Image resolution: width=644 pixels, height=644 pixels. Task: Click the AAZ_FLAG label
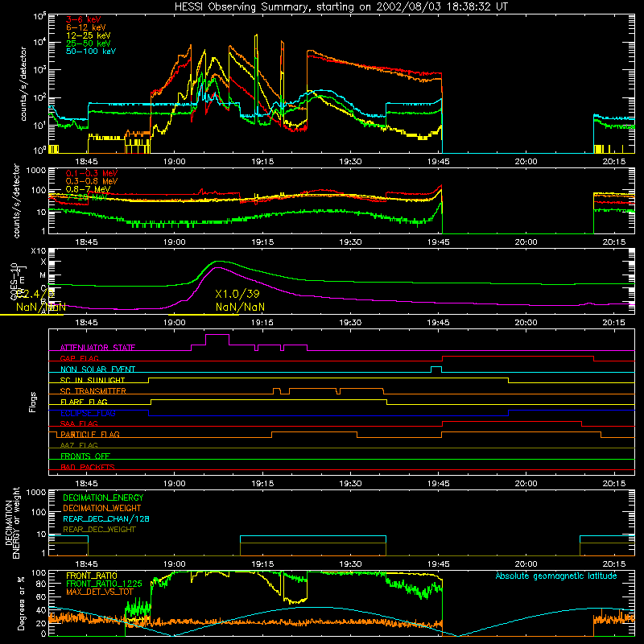pos(79,446)
